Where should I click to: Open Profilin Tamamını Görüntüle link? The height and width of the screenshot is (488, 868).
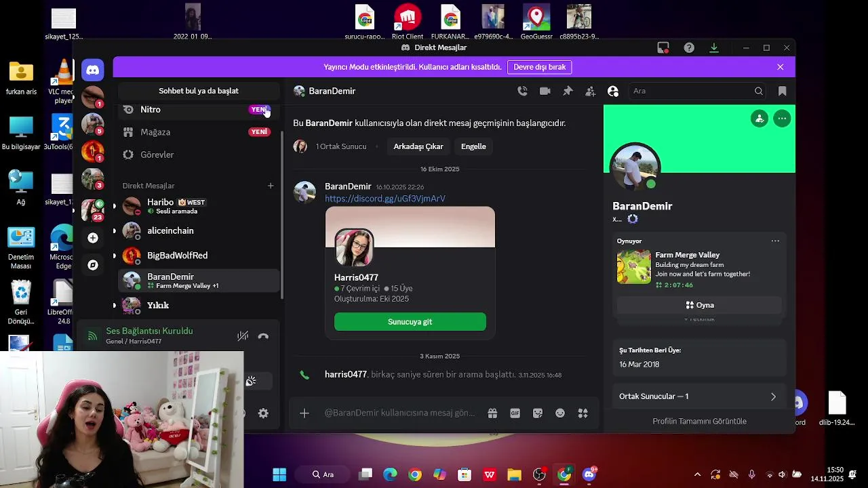[699, 421]
